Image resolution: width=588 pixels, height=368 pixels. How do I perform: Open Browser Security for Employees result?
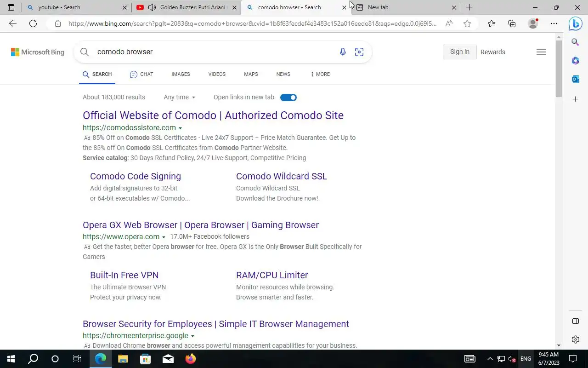tap(216, 324)
